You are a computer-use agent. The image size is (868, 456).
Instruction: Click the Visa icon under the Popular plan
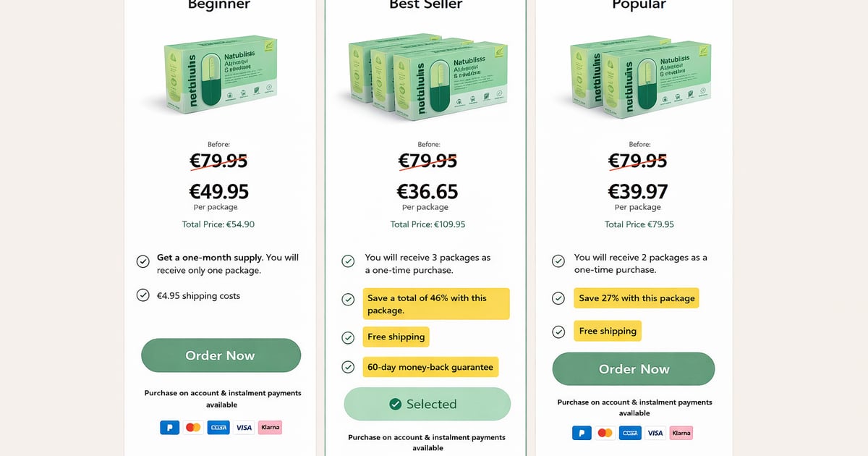point(655,432)
